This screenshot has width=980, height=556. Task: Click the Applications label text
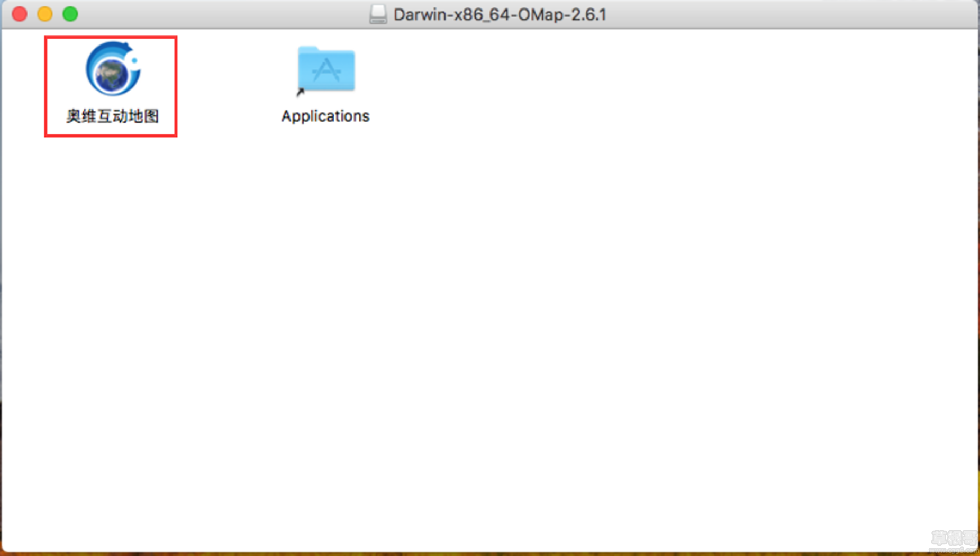click(x=325, y=116)
